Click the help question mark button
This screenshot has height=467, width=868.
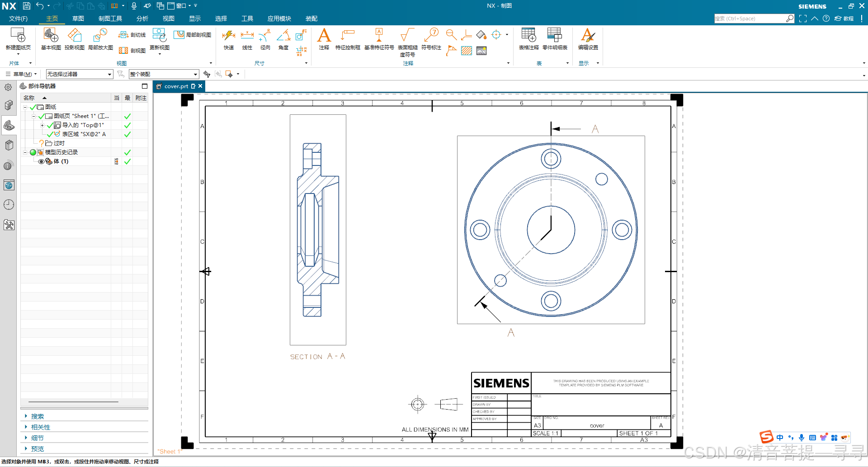[826, 19]
